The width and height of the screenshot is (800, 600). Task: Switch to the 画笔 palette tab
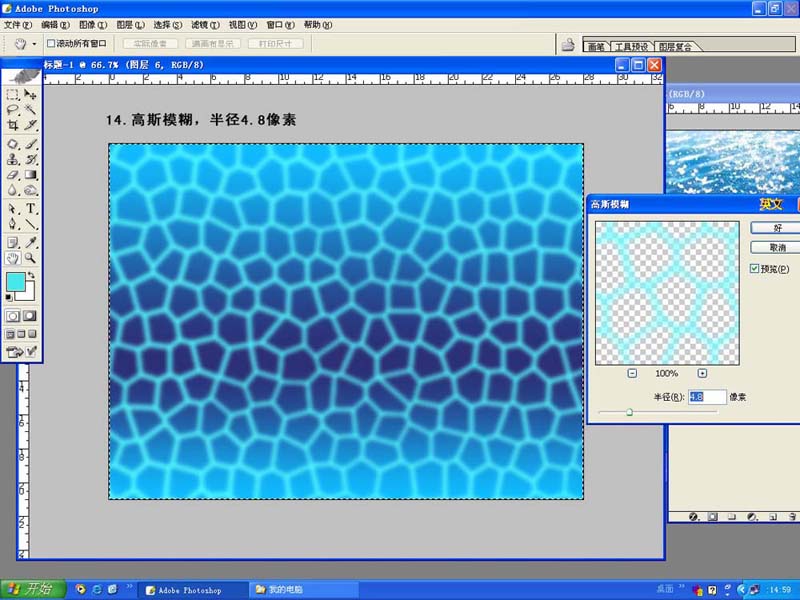pyautogui.click(x=596, y=46)
